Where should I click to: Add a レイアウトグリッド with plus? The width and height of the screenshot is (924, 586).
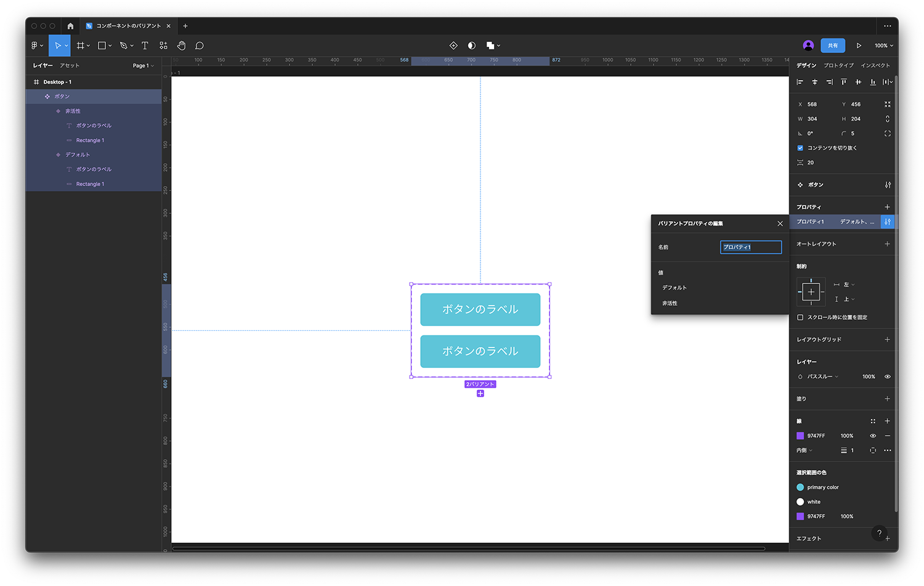(x=888, y=340)
